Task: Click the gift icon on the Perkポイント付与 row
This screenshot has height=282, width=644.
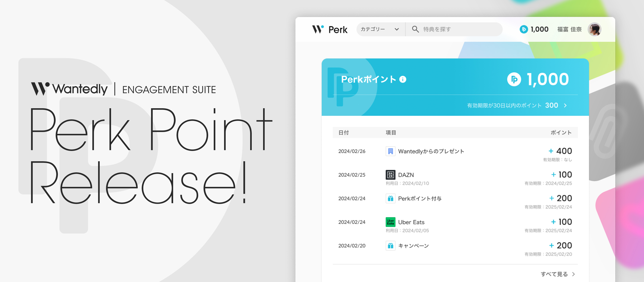Action: coord(390,198)
